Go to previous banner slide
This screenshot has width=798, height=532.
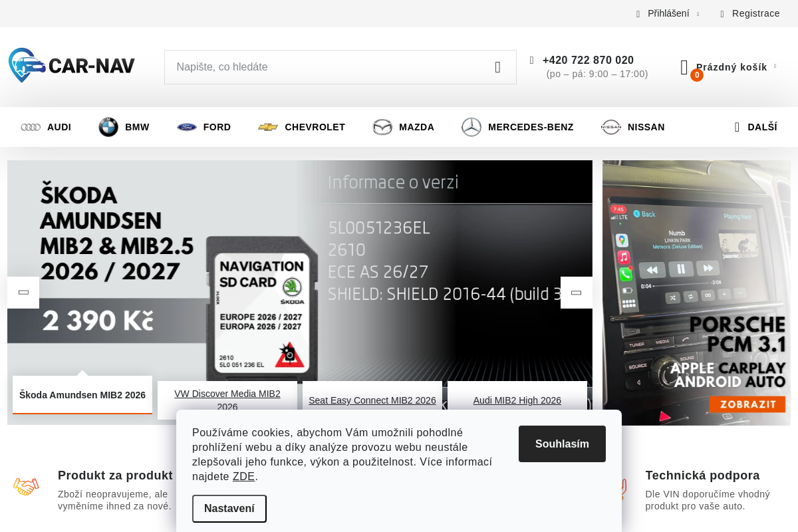click(23, 293)
